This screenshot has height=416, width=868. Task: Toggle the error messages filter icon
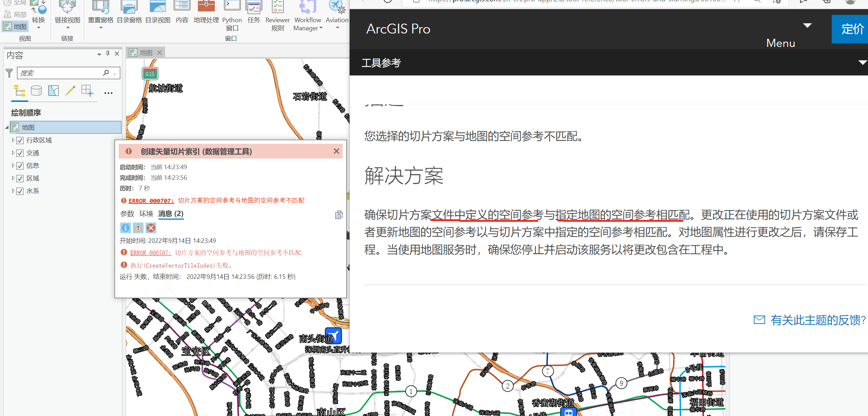[151, 228]
